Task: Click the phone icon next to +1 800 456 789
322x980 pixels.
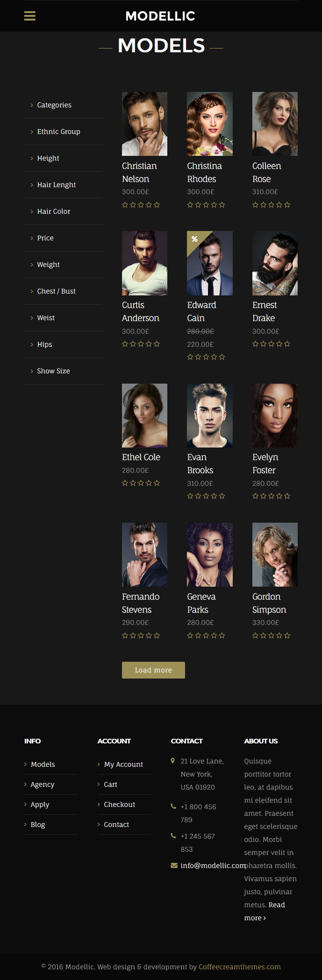Action: (173, 806)
